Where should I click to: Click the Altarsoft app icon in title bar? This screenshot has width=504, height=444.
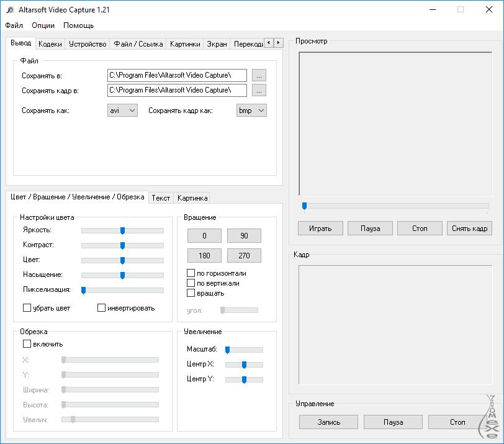[11, 10]
